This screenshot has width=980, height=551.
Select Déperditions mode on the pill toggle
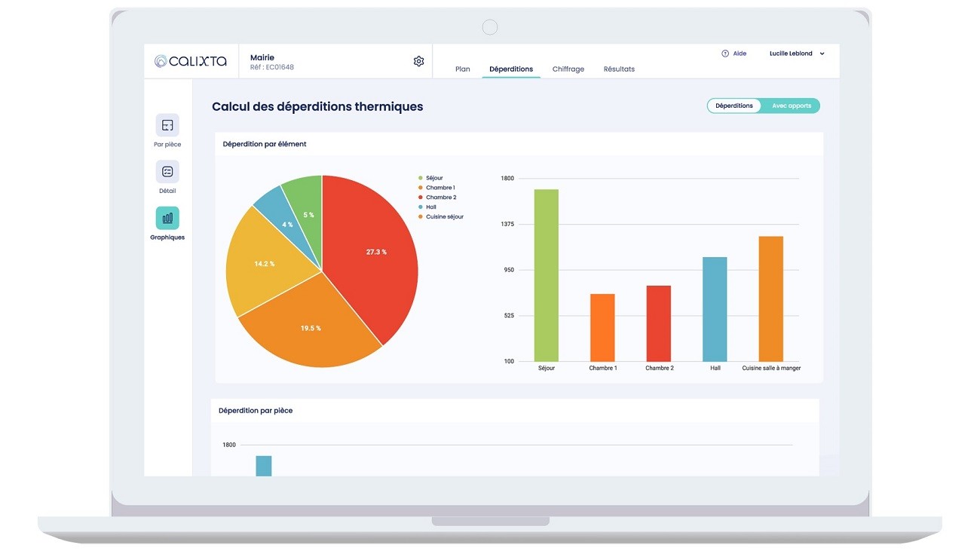734,106
